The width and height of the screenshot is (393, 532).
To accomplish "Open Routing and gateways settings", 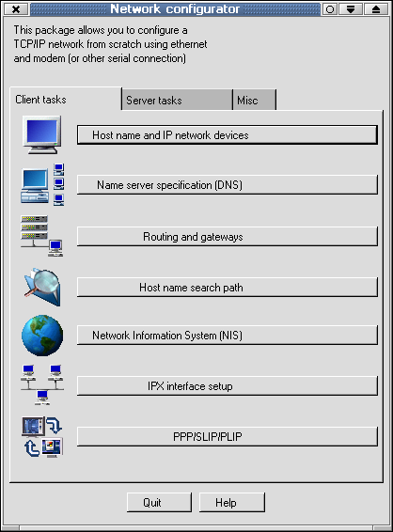I will (x=227, y=237).
